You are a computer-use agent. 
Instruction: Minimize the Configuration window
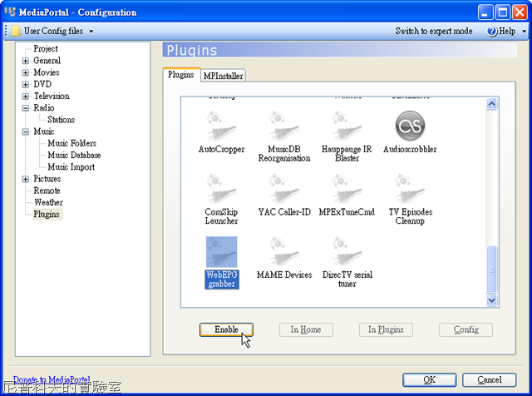click(x=485, y=12)
